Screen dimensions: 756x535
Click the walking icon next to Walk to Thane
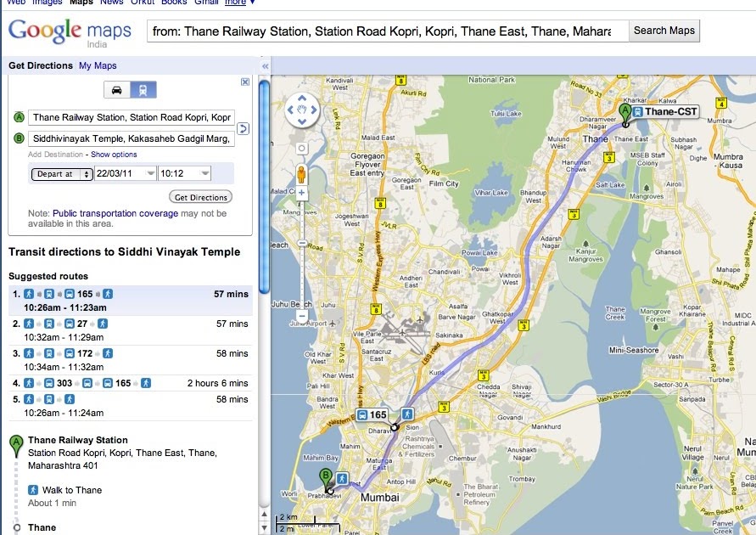click(x=33, y=490)
